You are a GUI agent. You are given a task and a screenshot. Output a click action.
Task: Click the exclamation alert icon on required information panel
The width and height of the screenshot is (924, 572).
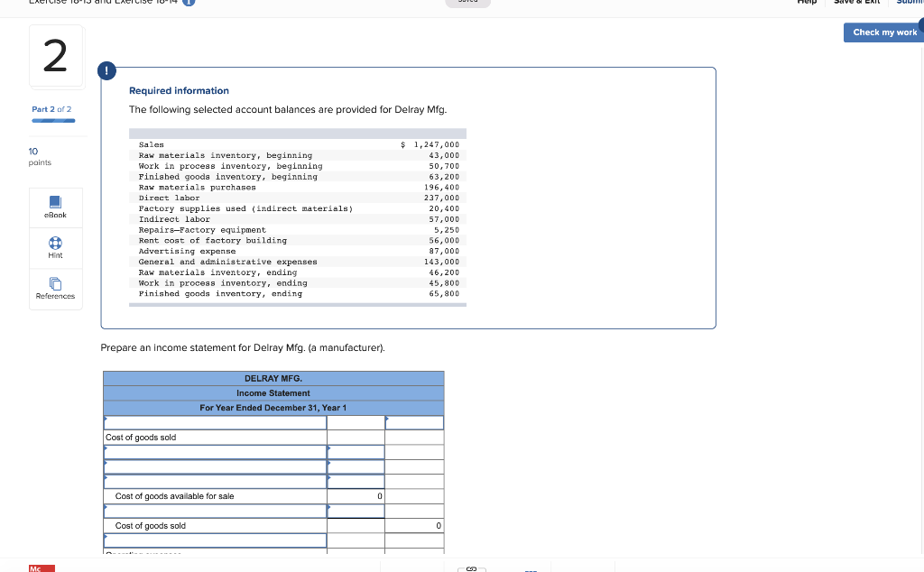click(107, 70)
